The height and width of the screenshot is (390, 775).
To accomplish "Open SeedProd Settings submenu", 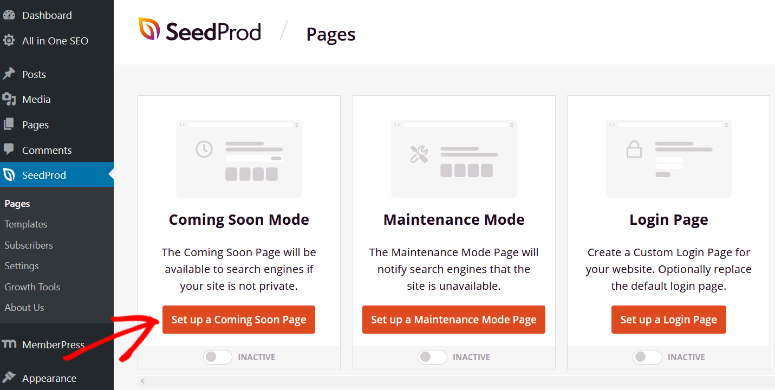I will 21,266.
